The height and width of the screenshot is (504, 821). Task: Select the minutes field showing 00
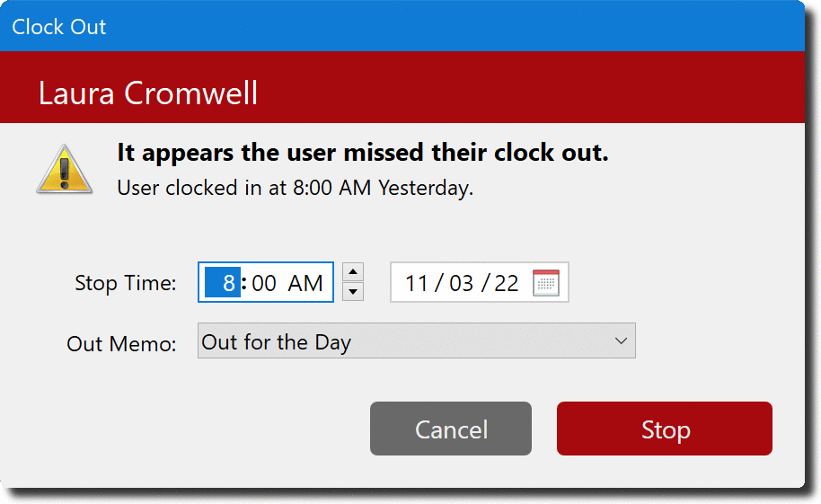pyautogui.click(x=264, y=283)
